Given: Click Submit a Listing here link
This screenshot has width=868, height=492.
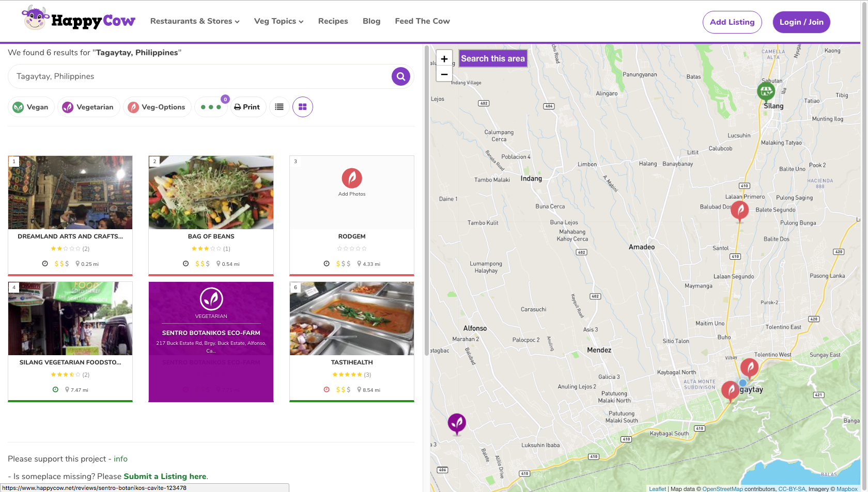Looking at the screenshot, I should click(x=165, y=477).
